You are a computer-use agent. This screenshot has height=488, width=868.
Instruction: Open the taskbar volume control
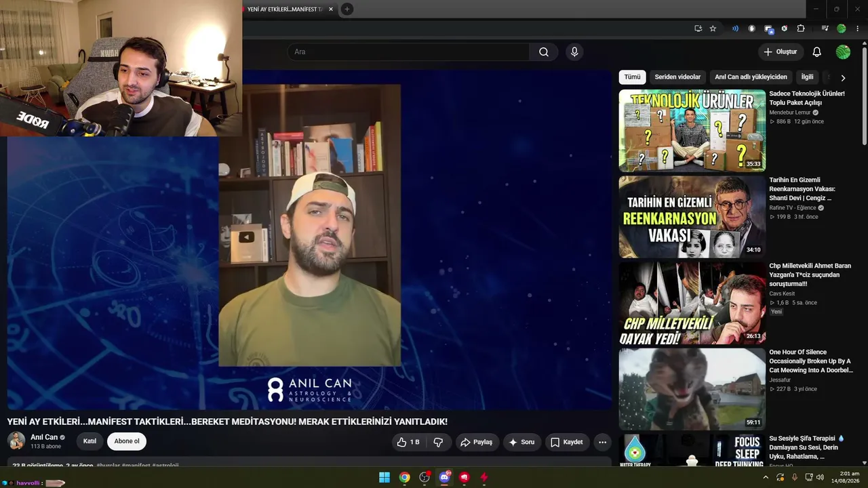point(820,477)
